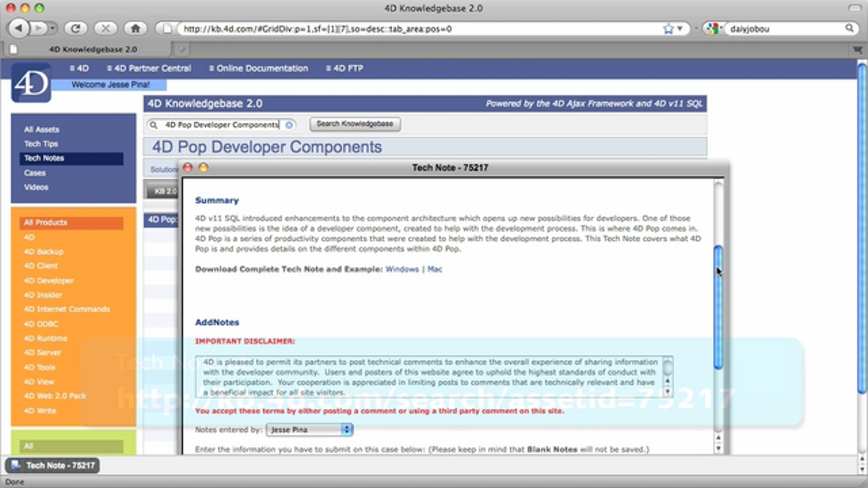This screenshot has width=868, height=488.
Task: Filter by 4D ODBC product
Action: [x=41, y=324]
